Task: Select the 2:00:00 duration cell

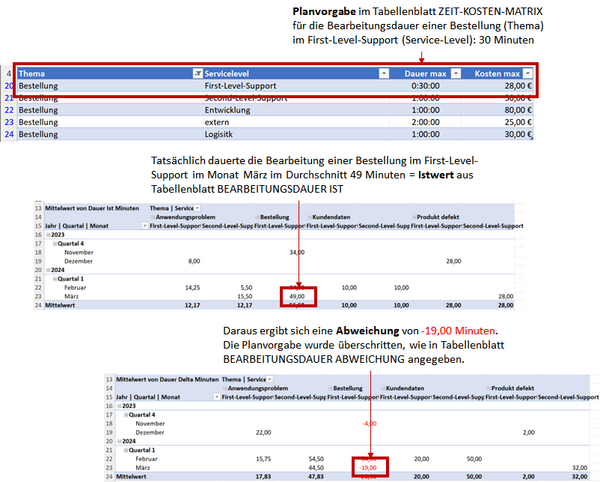Action: coord(426,122)
